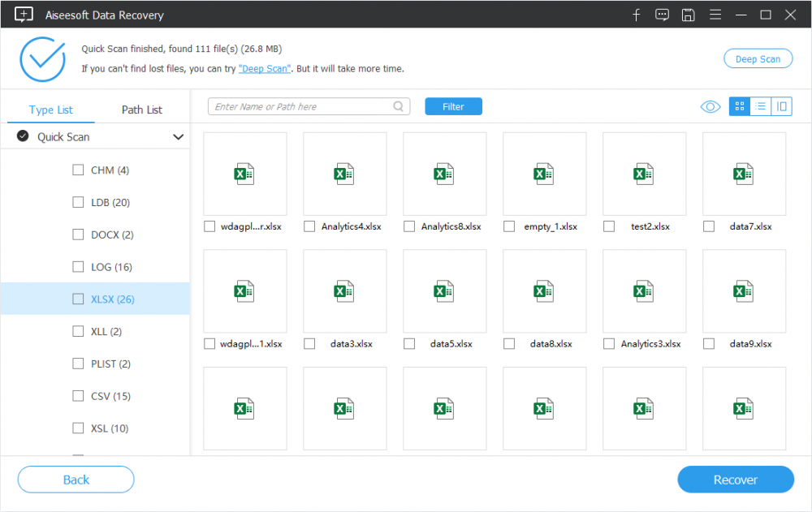
Task: Select the LOG (16) type label
Action: 111,267
